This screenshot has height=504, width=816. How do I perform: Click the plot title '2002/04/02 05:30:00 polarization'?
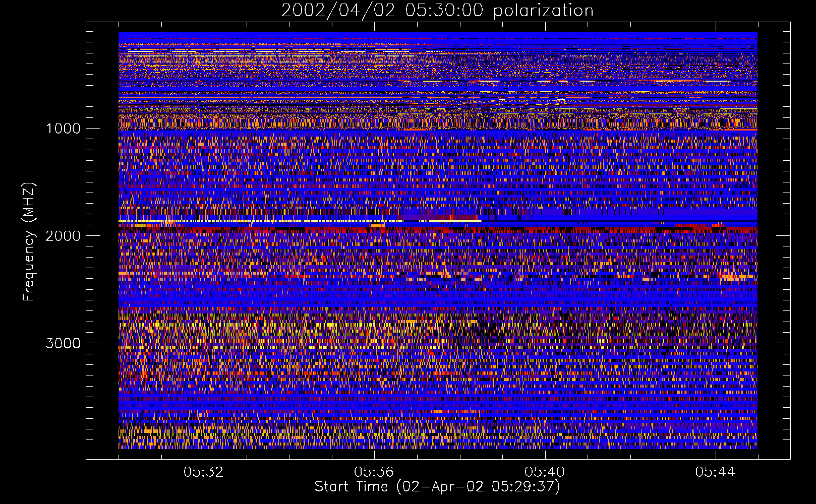coord(437,11)
